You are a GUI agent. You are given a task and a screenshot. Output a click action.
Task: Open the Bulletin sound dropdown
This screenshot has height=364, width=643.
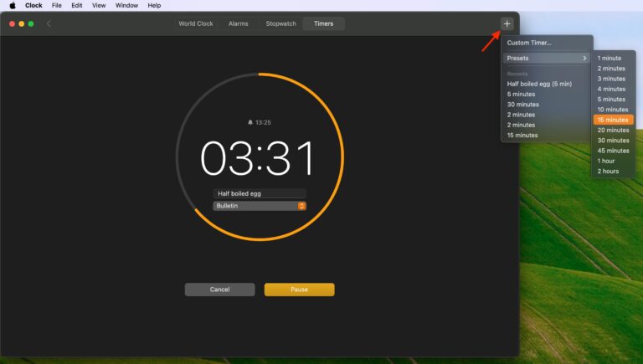coord(260,206)
